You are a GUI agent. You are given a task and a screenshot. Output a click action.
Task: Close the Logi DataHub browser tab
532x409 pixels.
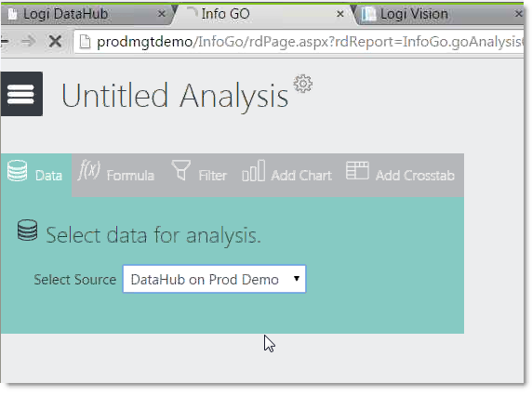coord(162,14)
